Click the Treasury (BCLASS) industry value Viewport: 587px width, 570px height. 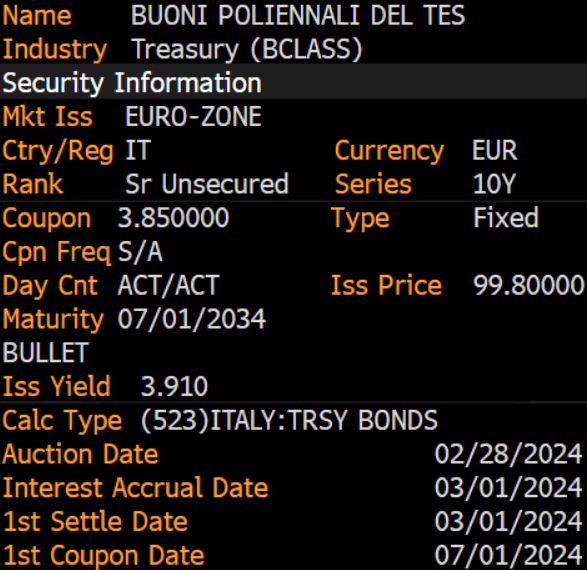point(247,49)
